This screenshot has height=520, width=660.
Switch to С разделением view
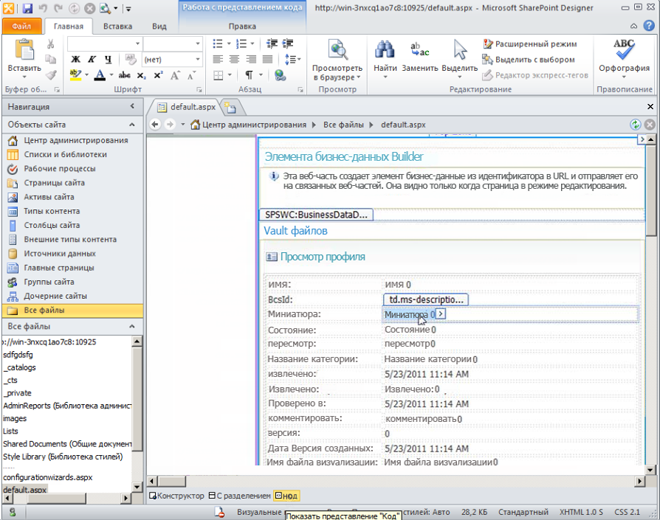click(240, 496)
